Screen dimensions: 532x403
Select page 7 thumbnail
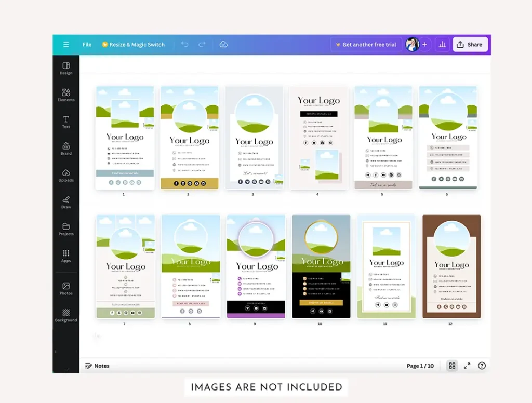pyautogui.click(x=126, y=266)
